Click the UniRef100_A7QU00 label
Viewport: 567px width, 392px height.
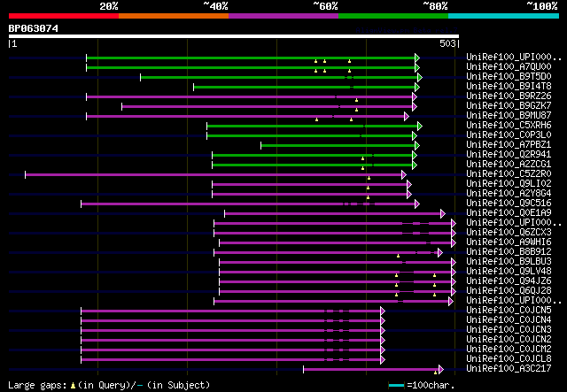pyautogui.click(x=509, y=66)
